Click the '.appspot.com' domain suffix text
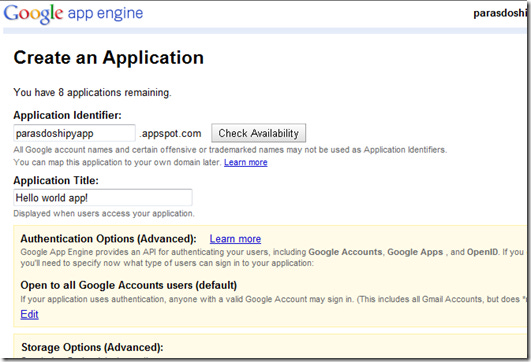The width and height of the screenshot is (531, 362). click(170, 133)
